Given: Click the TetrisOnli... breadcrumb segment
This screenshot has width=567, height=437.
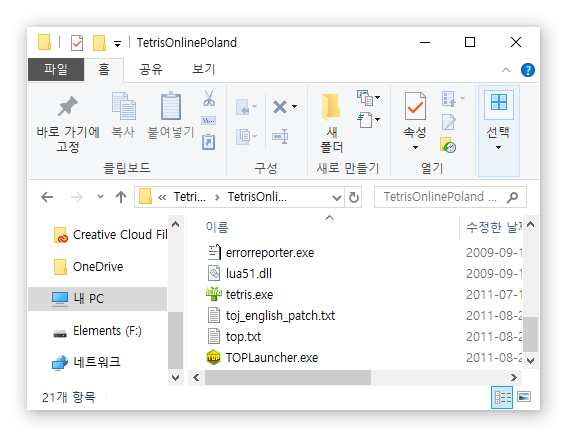Looking at the screenshot, I should (257, 197).
